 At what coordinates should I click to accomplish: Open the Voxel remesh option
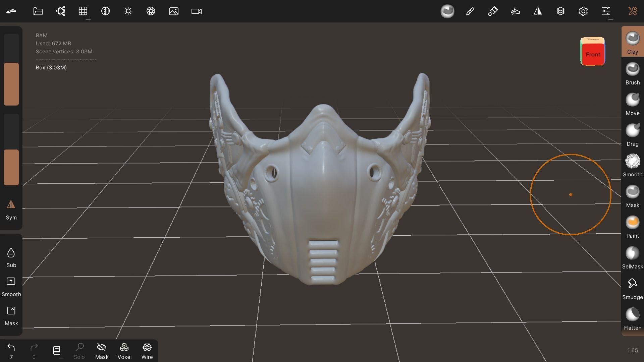(124, 351)
